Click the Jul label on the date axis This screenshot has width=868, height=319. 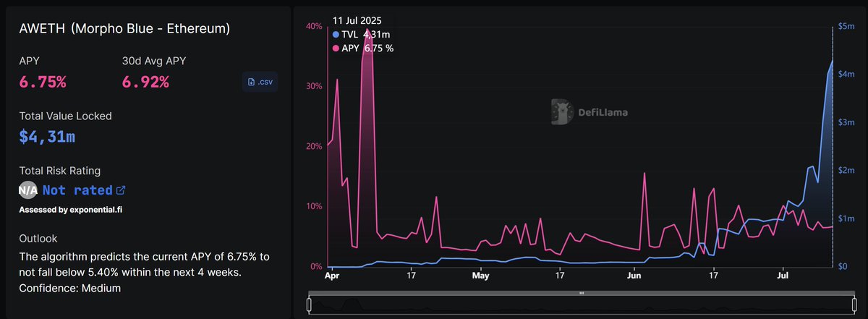click(x=783, y=276)
